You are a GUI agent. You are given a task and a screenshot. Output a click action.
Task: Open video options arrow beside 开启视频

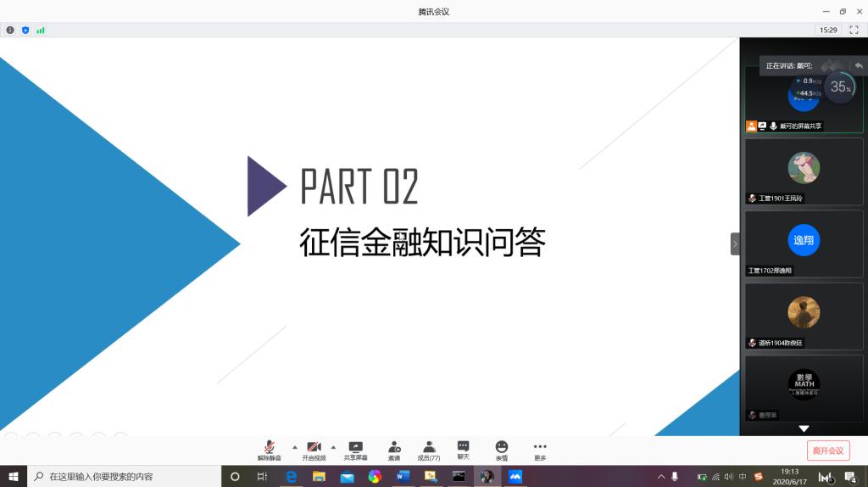(333, 447)
